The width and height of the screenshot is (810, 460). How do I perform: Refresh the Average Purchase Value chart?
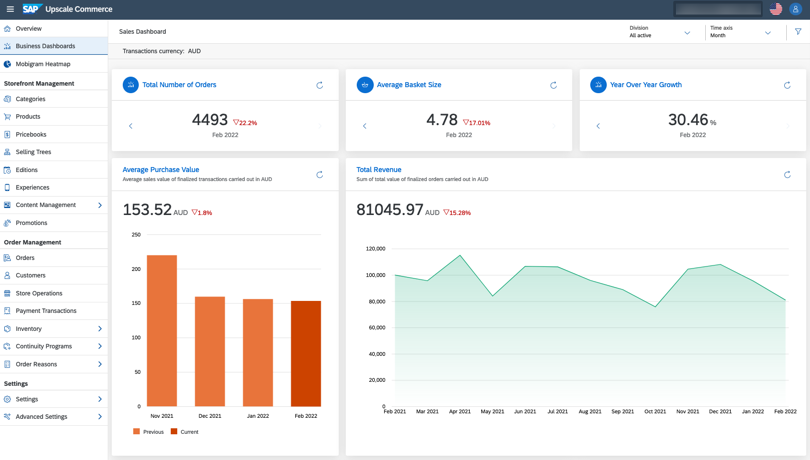click(x=320, y=175)
